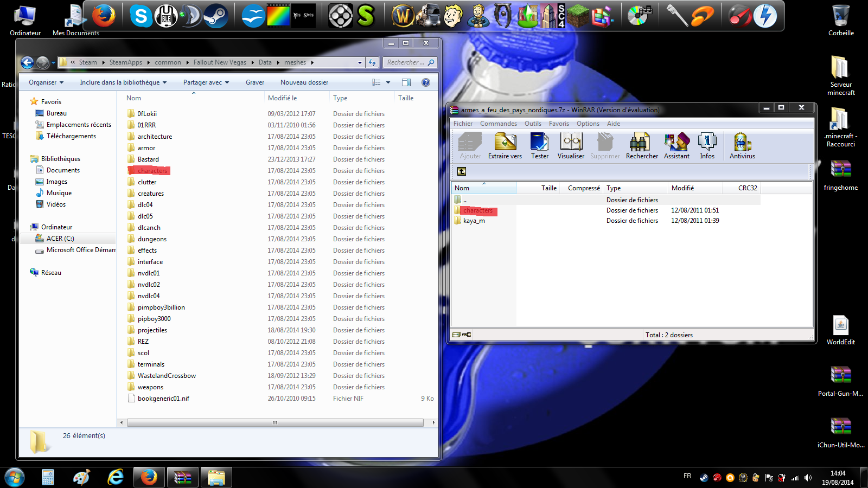868x488 pixels.
Task: Select pimpboy3billion folder
Action: [x=161, y=307]
